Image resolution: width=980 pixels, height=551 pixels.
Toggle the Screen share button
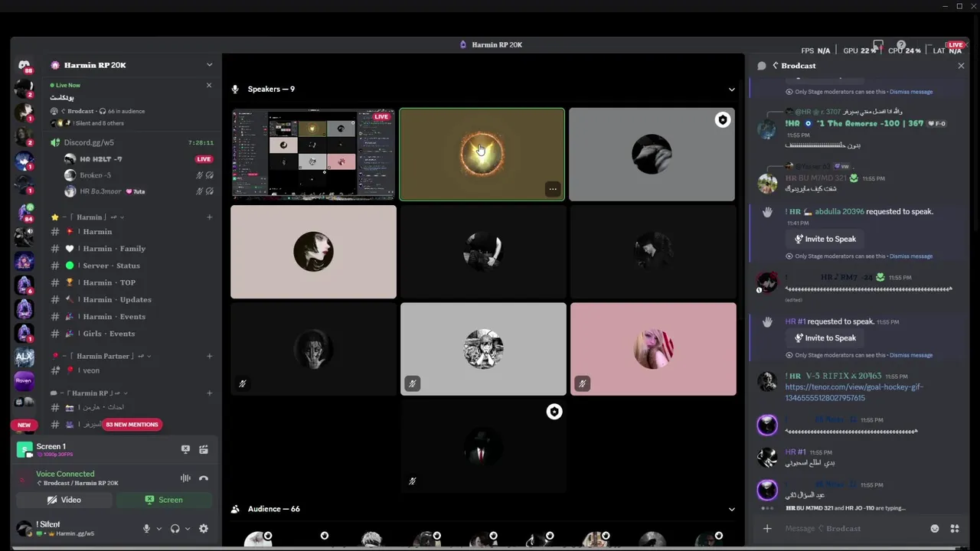coord(164,500)
